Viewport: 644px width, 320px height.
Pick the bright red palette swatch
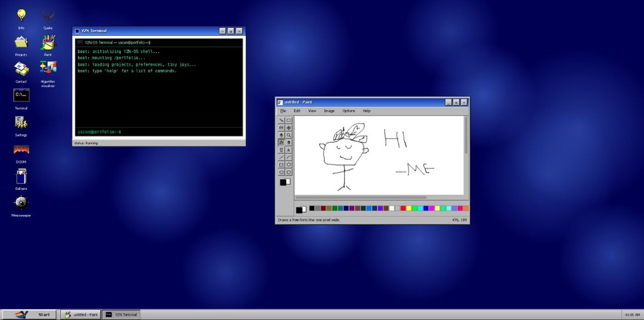403,208
